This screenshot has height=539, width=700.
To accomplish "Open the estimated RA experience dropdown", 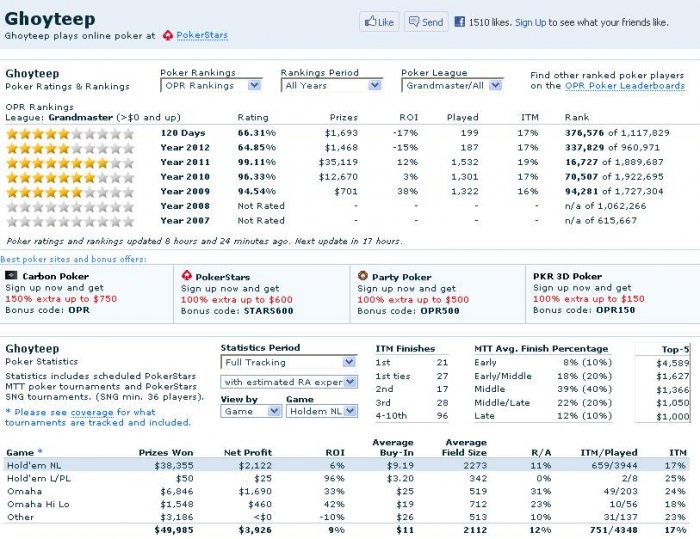I will [x=289, y=382].
